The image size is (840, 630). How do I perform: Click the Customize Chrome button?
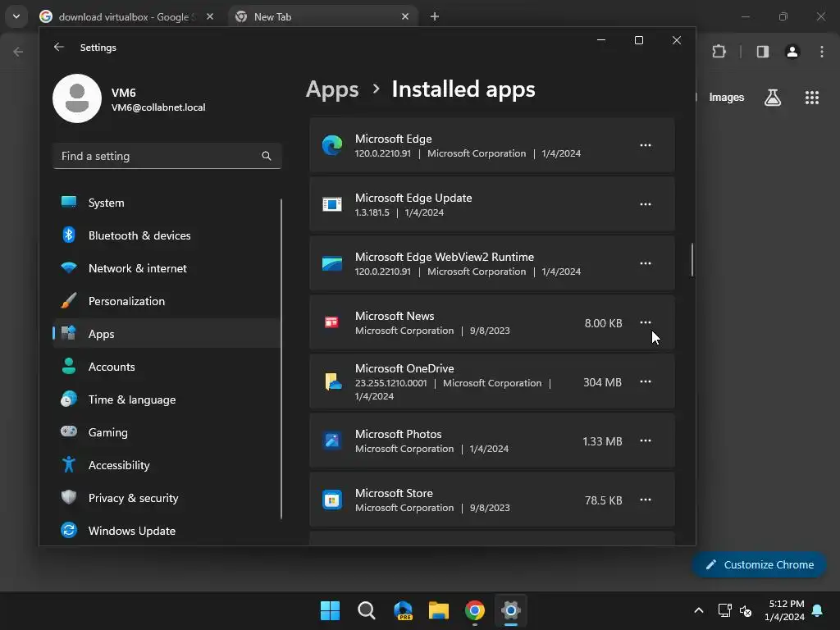759,564
